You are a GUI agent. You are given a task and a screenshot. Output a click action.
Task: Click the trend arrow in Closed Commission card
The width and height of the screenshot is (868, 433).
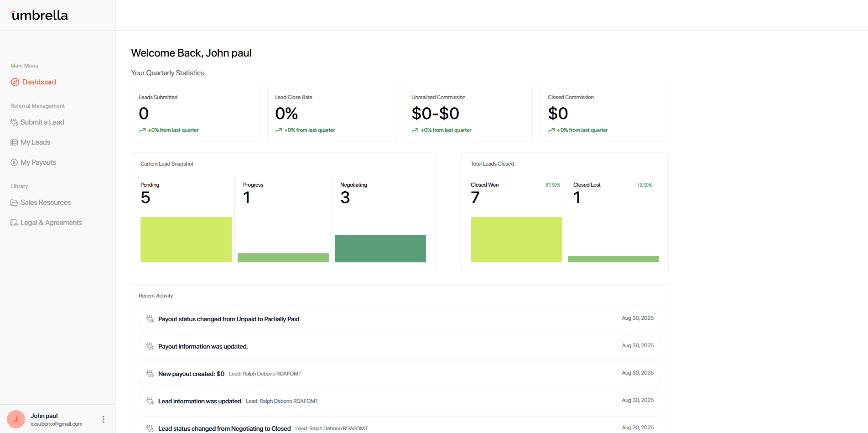(x=551, y=130)
